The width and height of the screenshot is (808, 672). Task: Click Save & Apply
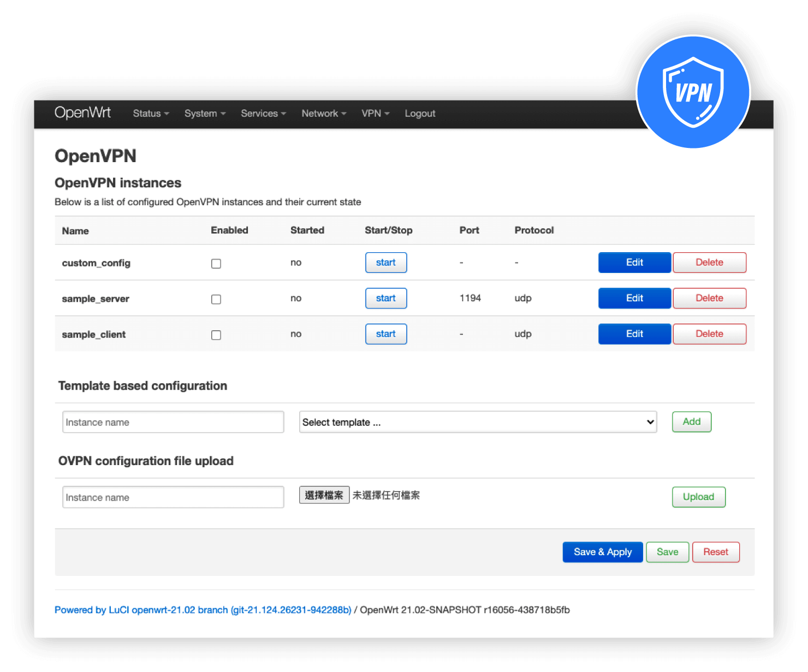[603, 552]
